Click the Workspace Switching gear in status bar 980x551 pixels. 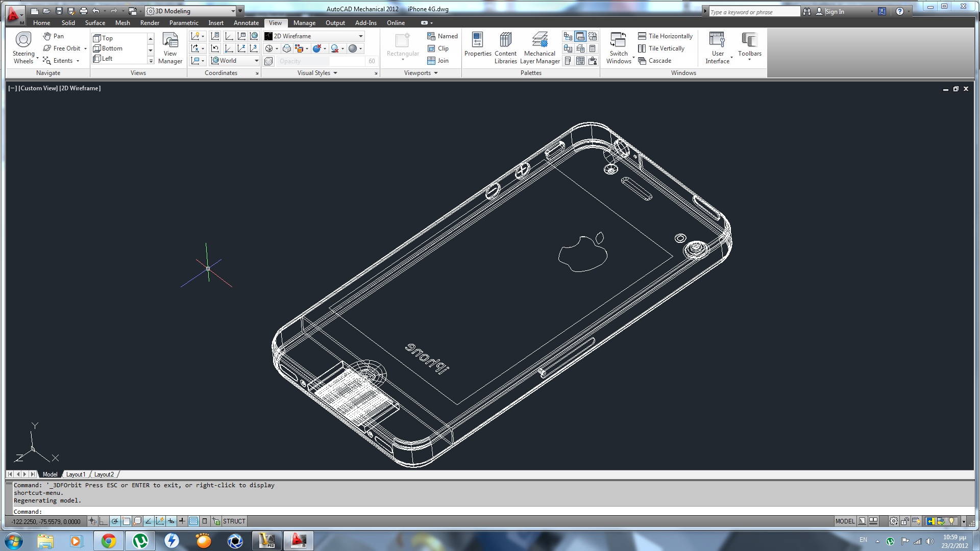pos(894,521)
